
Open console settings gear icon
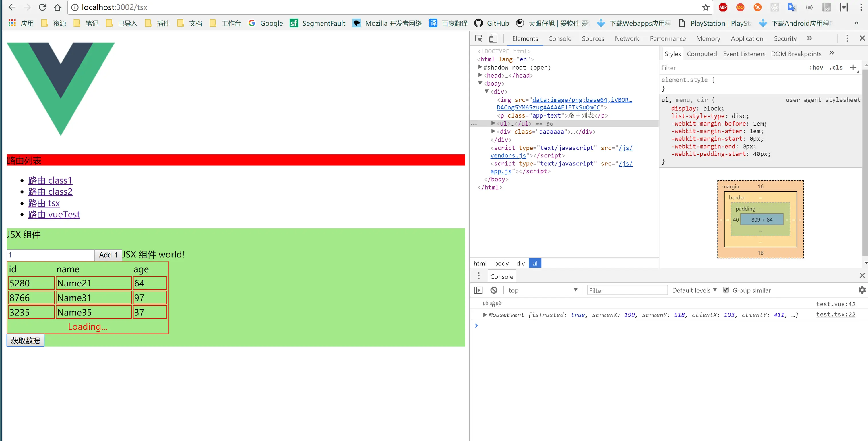coord(862,290)
